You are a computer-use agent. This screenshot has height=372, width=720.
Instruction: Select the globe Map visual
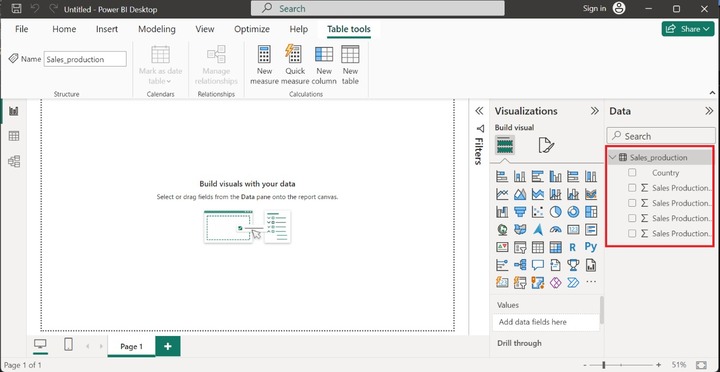[502, 230]
